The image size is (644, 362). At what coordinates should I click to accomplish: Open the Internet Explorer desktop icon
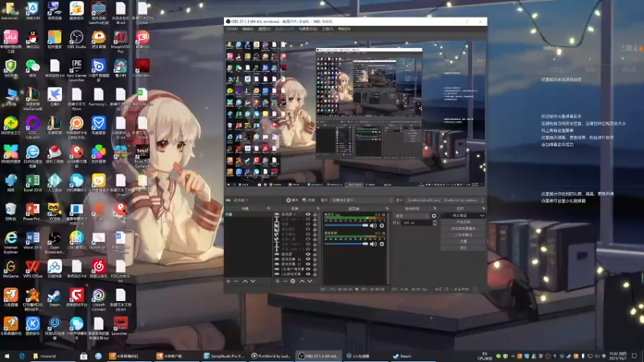coord(10,242)
